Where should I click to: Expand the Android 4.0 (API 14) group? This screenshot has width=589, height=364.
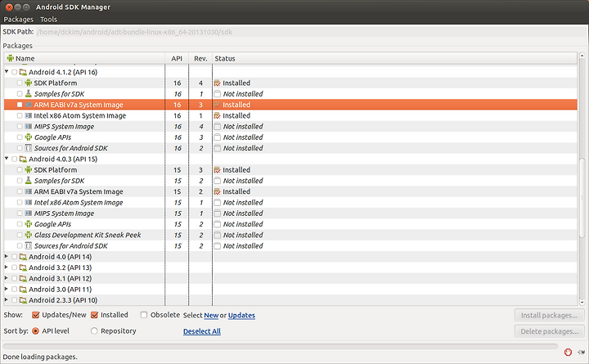coord(6,256)
